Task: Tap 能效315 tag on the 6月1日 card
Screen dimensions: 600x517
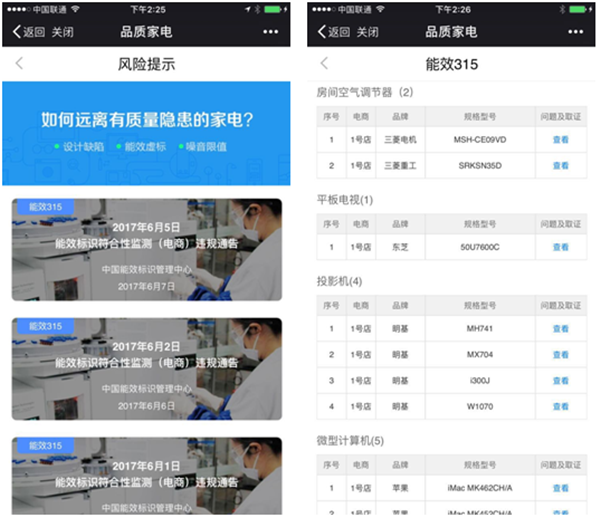Action: click(46, 446)
